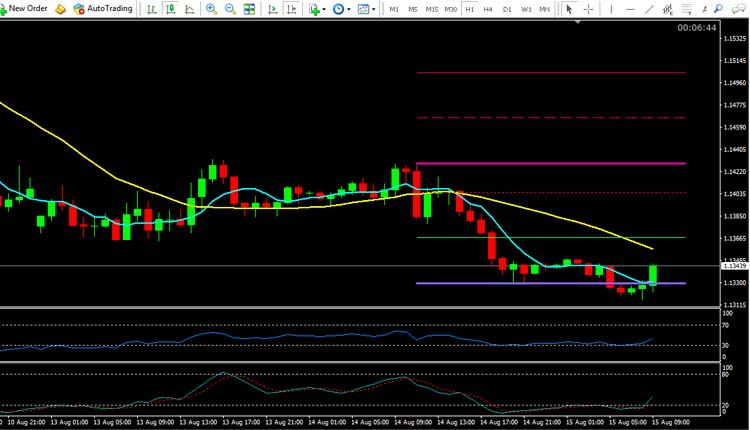
Task: Click the RSI 70 level label
Action: coord(726,325)
